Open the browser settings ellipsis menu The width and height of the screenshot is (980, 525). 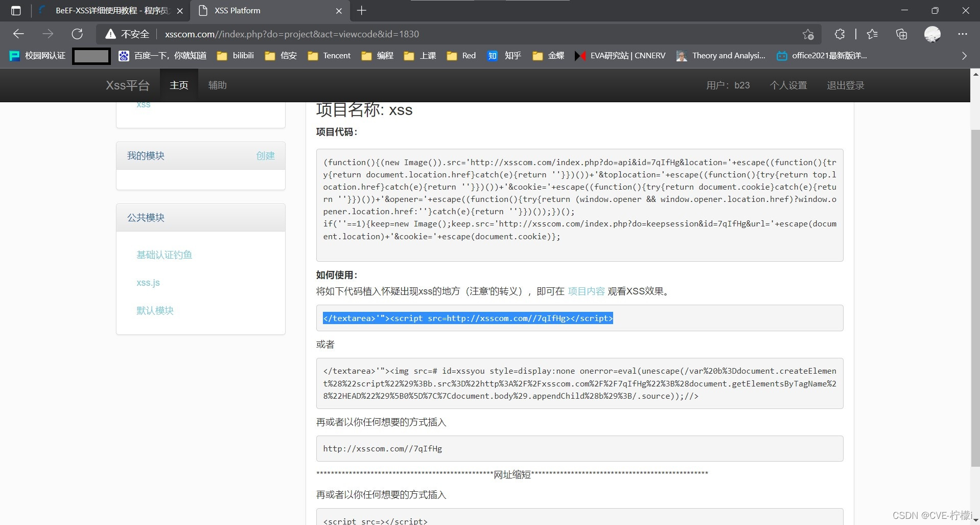coord(963,34)
